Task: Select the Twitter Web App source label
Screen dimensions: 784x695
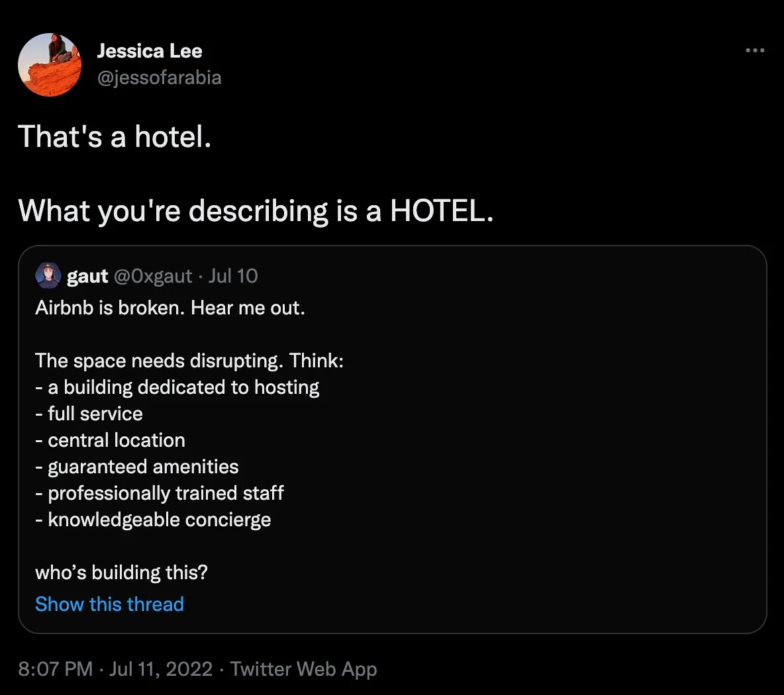Action: point(304,669)
